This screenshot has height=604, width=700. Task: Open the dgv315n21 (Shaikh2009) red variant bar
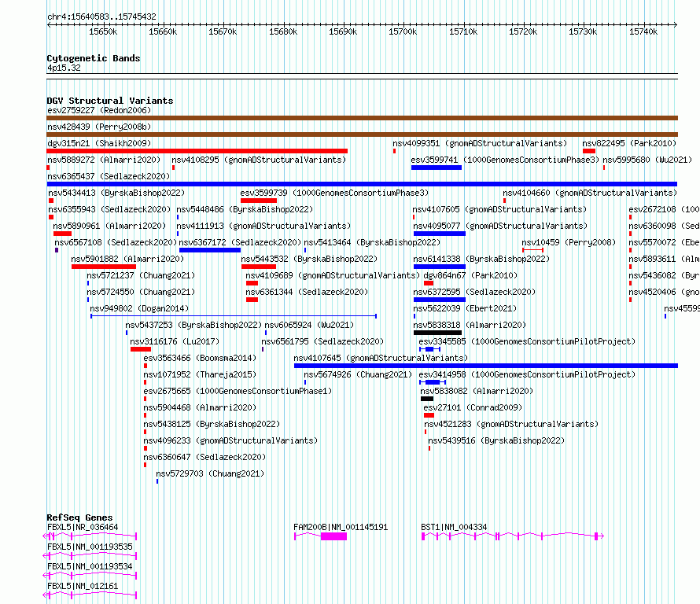pos(197,151)
